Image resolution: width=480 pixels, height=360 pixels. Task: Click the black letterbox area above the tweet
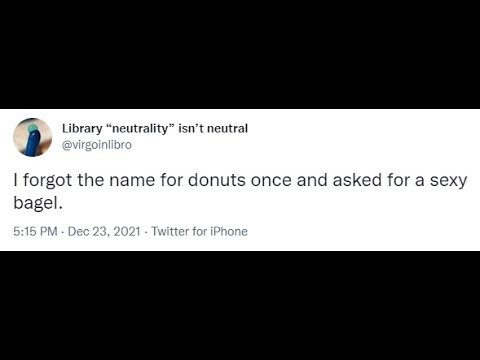[240, 54]
